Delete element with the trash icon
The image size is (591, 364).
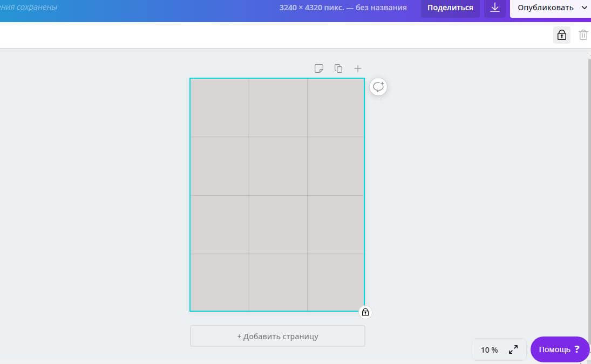point(583,35)
